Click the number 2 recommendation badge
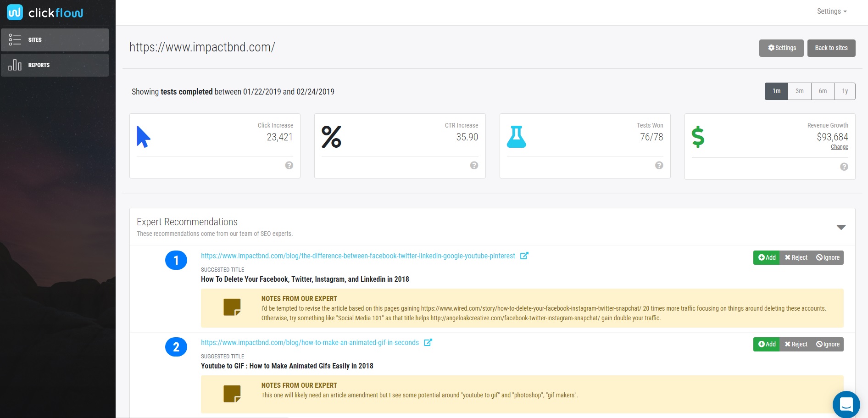 click(x=176, y=347)
